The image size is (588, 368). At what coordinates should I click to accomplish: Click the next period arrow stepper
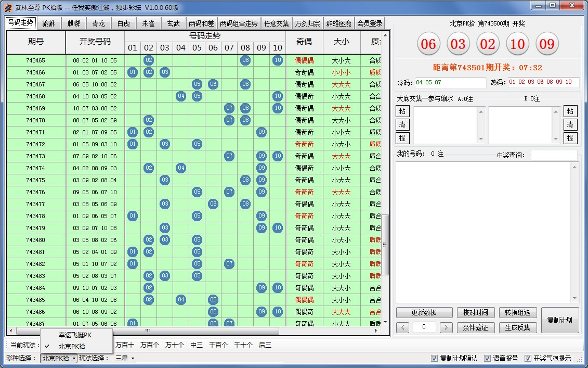pos(446,327)
